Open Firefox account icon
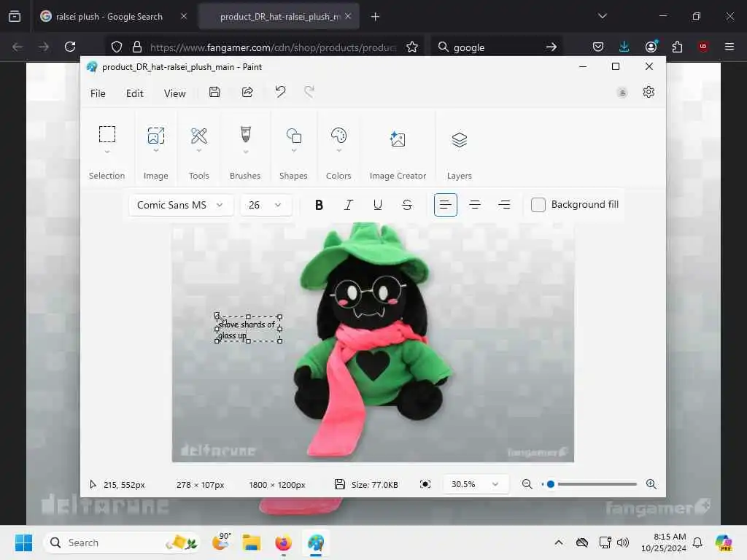The image size is (747, 560). tap(651, 47)
